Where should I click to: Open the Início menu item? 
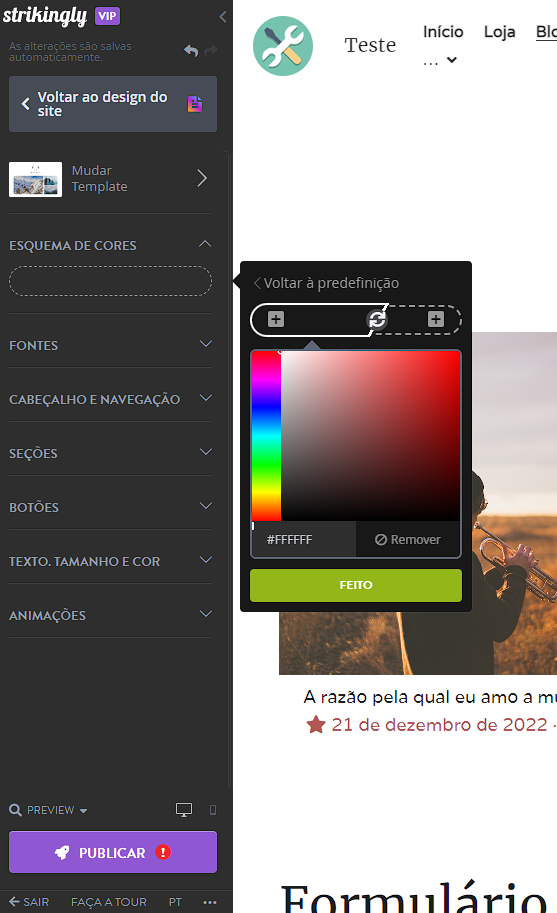tap(443, 31)
